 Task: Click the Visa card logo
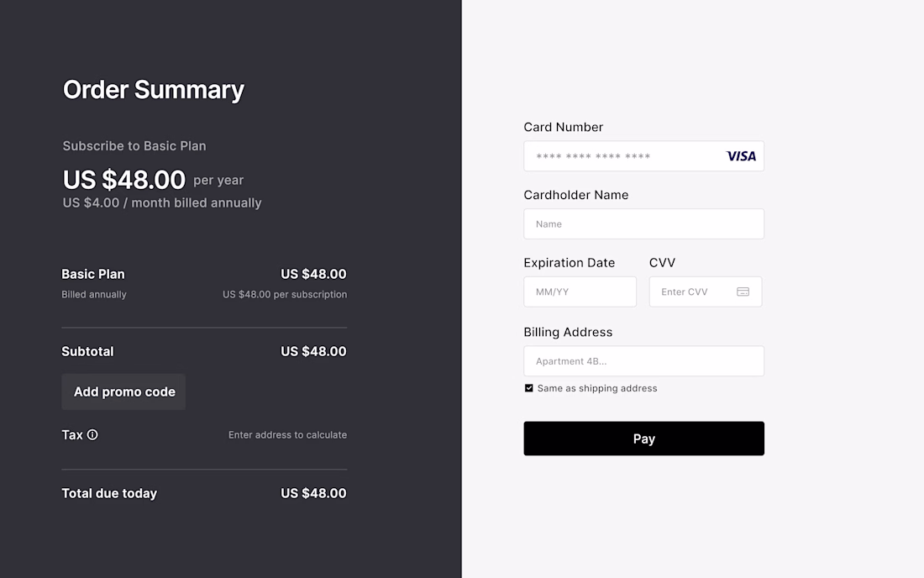741,156
